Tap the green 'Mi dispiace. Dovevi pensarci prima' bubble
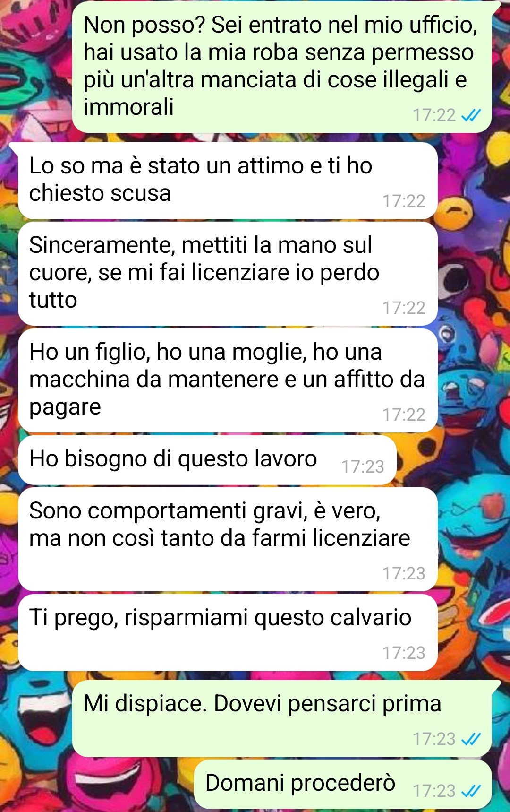The image size is (510, 812). coord(282,719)
